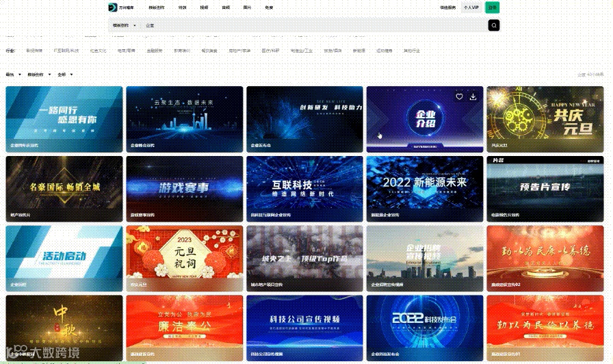This screenshot has height=364, width=613.
Task: Open the 廉洁奉公 template thumbnail
Action: pos(185,328)
